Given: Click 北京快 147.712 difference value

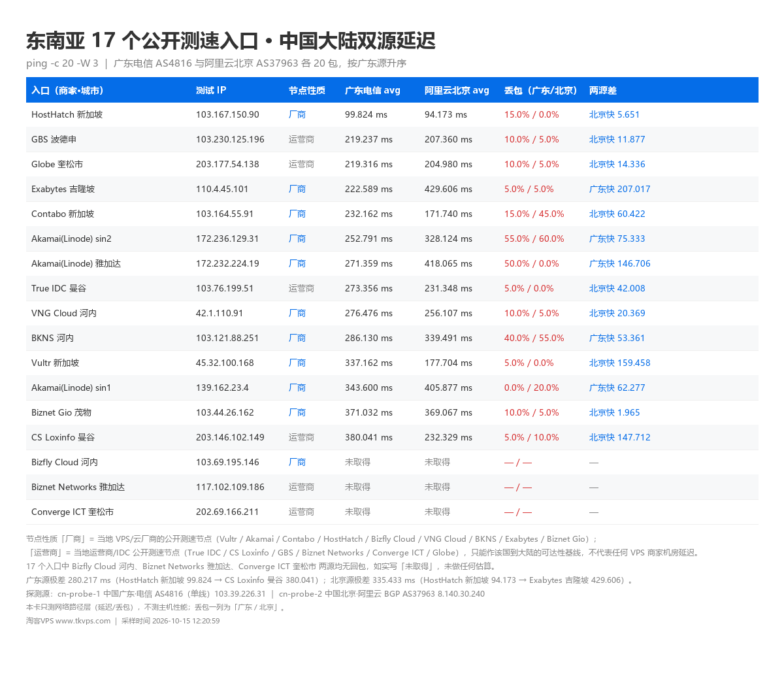Looking at the screenshot, I should point(619,437).
